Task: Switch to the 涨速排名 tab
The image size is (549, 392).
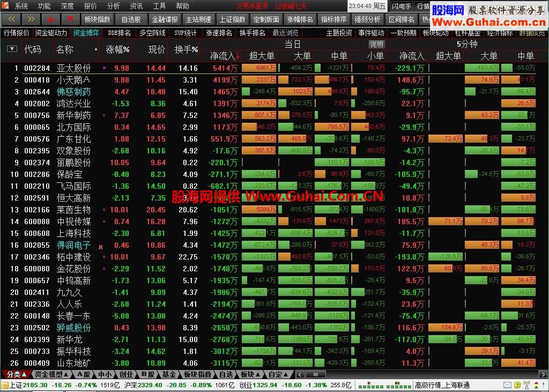Action: click(219, 33)
